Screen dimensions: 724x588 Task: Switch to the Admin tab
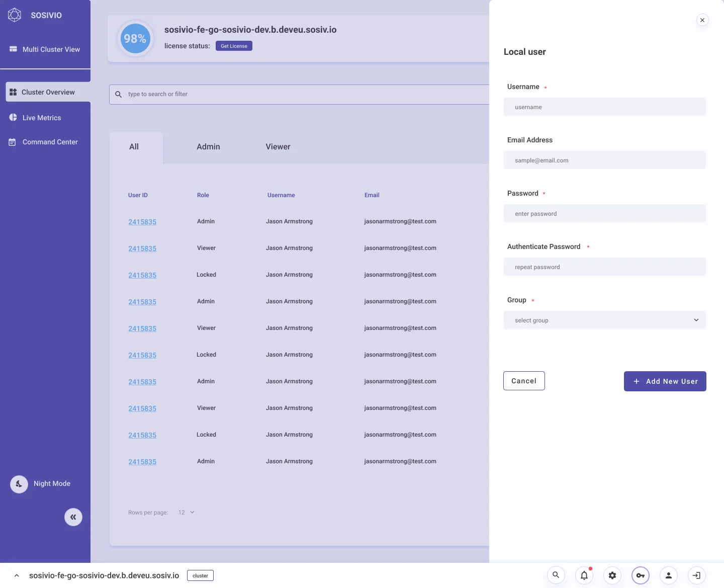click(x=208, y=147)
